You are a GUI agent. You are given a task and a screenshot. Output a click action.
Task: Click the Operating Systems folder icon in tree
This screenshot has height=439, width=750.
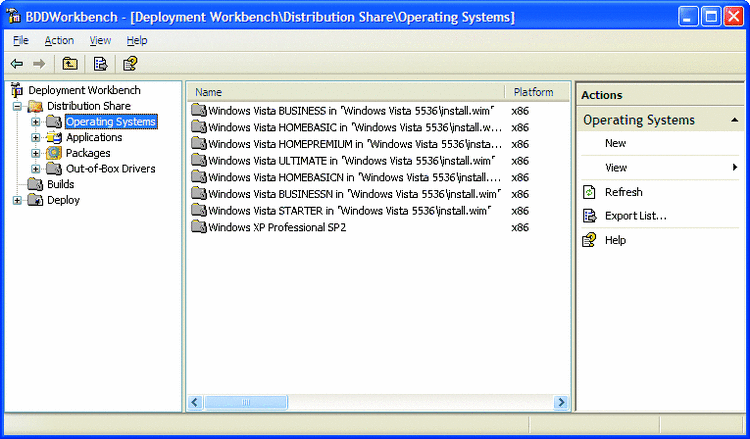[x=54, y=121]
